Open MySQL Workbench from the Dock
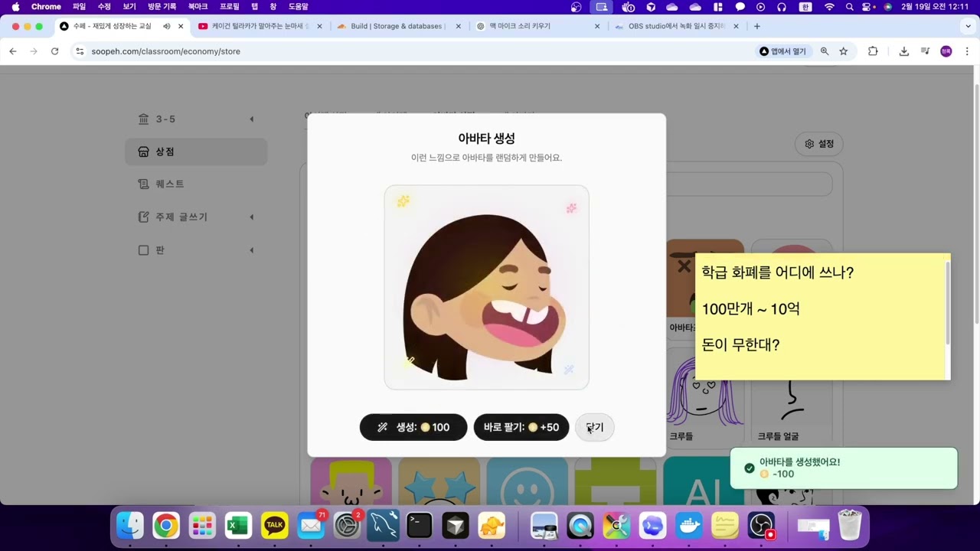Viewport: 980px width, 551px height. click(383, 526)
